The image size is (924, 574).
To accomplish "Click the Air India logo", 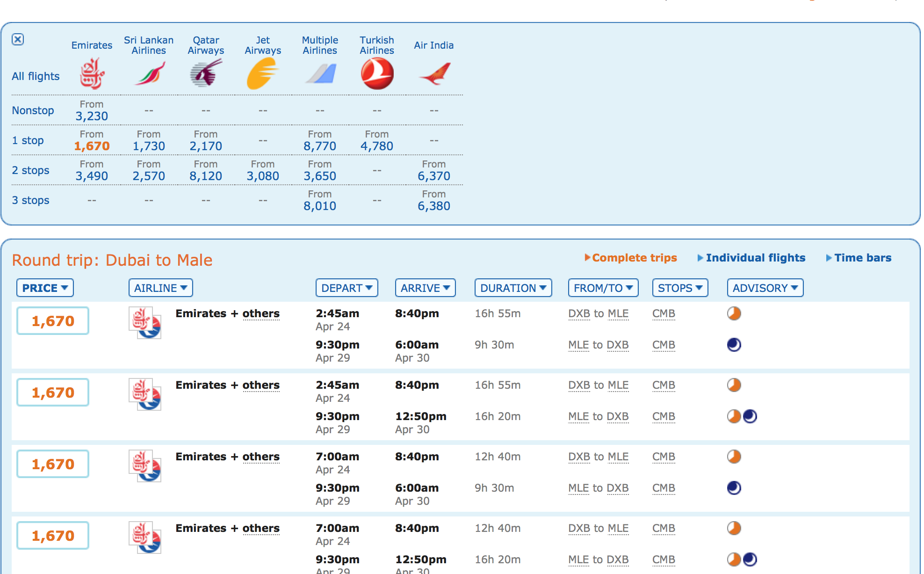I will click(x=434, y=73).
